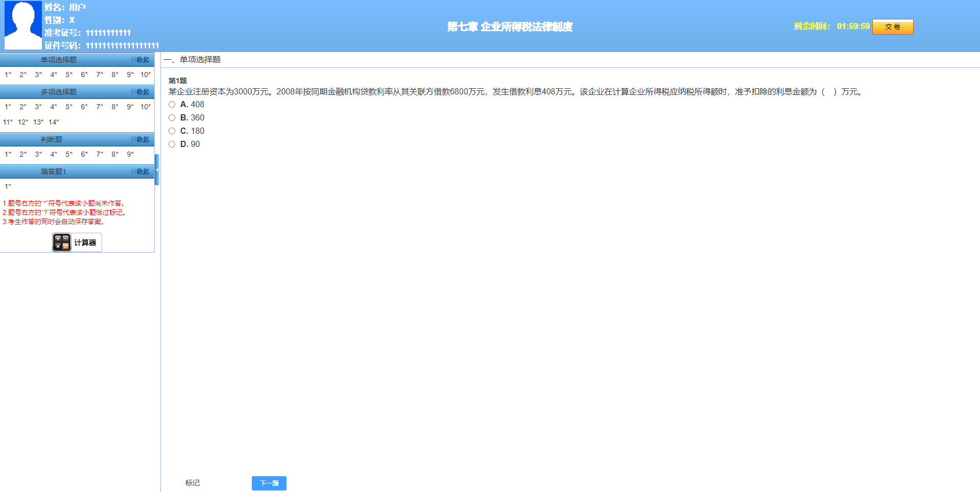Viewport: 980px width, 492px height.
Task: Click the remaining time display 01:59:59
Action: [852, 27]
